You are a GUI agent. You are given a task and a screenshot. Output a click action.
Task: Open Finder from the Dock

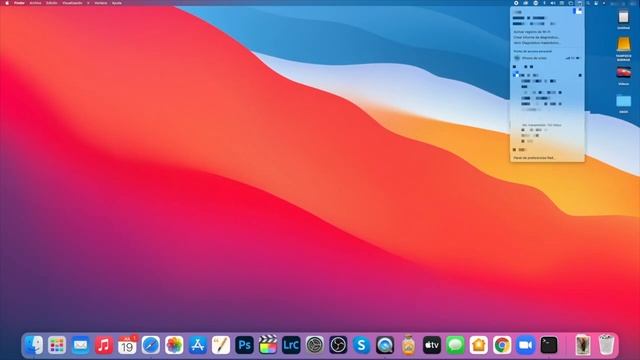click(33, 345)
